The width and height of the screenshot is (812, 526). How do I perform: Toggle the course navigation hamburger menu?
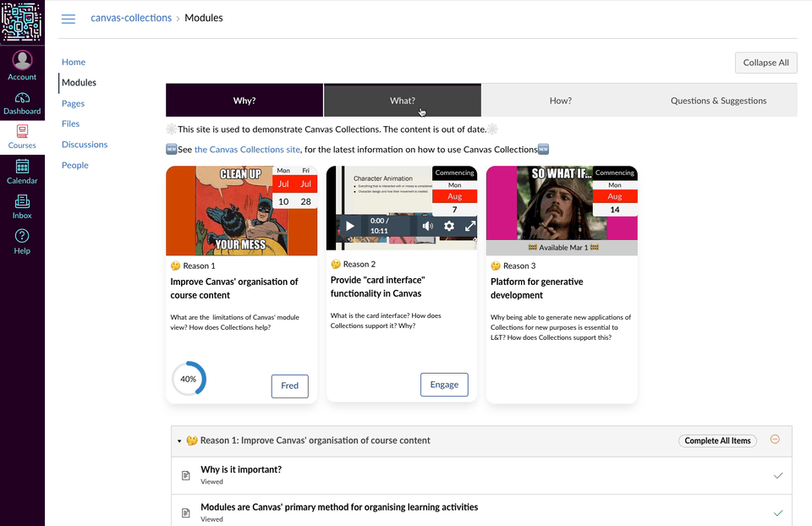tap(69, 19)
